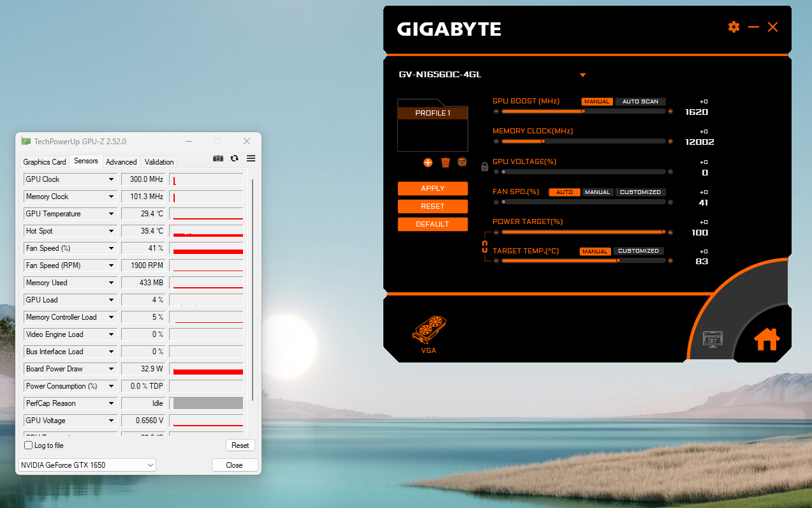Click the APPLY button

pyautogui.click(x=432, y=188)
